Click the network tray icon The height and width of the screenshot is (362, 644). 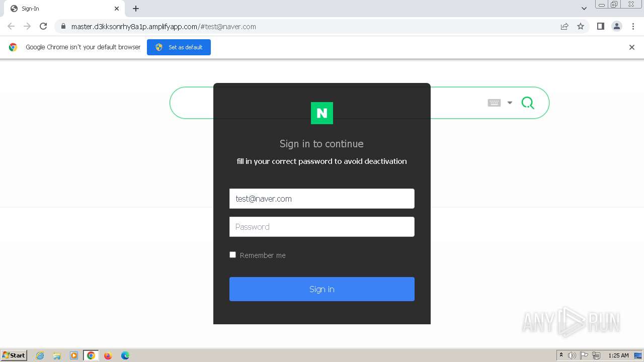pos(596,355)
